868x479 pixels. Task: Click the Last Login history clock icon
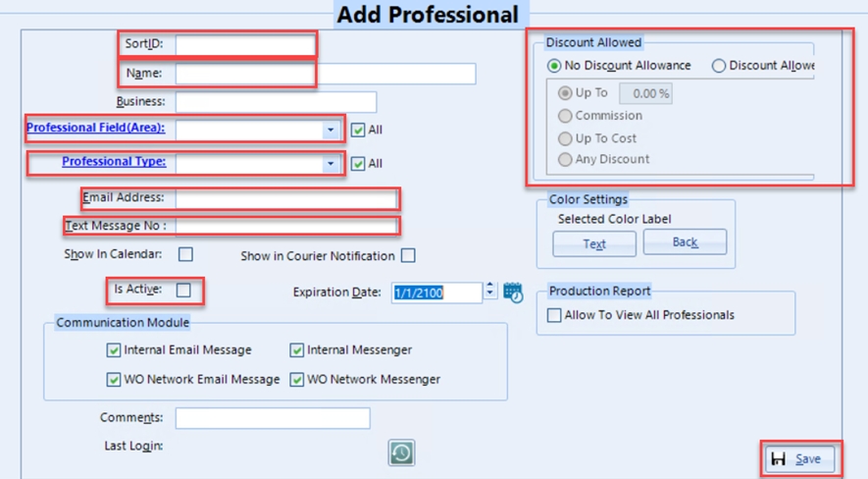[x=401, y=452]
